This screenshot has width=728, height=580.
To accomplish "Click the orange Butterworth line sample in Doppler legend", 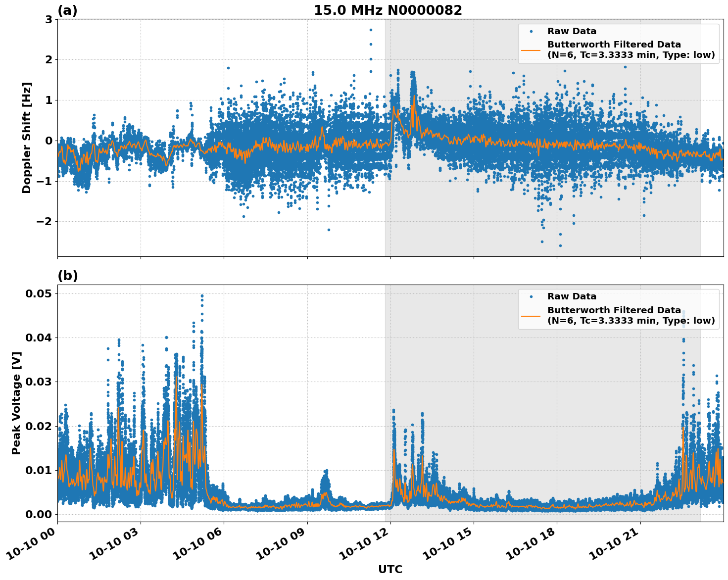I will pos(531,50).
